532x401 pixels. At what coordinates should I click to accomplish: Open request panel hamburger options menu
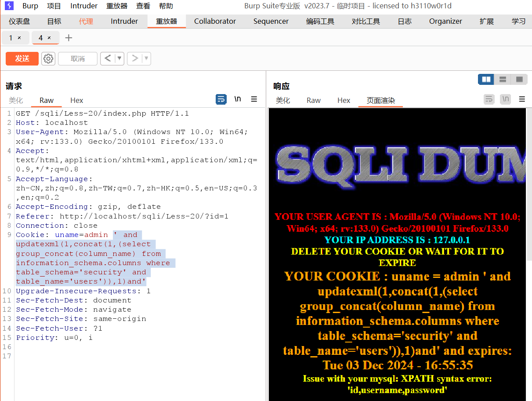click(254, 99)
